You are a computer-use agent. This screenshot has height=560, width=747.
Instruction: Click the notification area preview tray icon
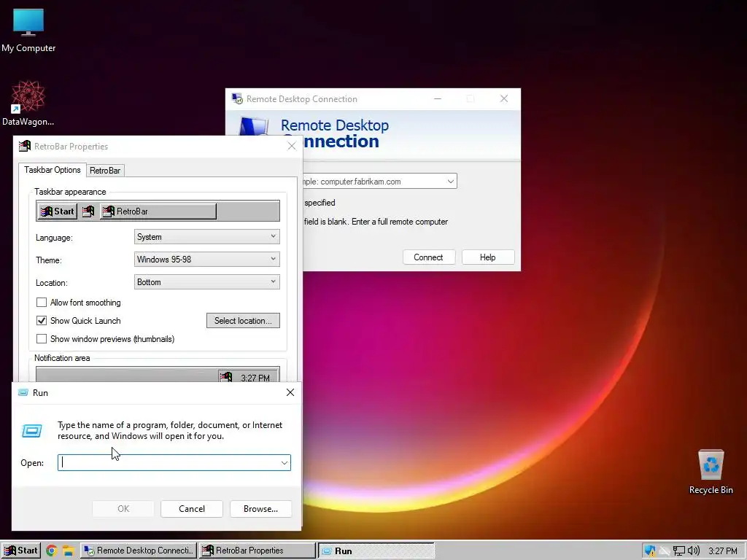pos(226,377)
